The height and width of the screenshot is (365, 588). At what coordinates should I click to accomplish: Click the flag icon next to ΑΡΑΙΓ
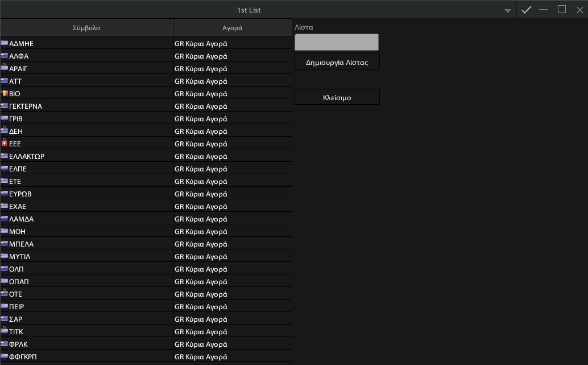5,68
